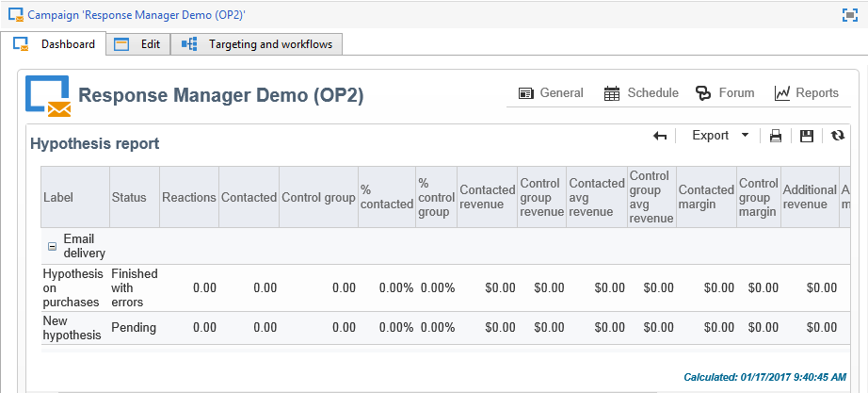Image resolution: width=868 pixels, height=393 pixels.
Task: Open the Reports section
Action: point(806,92)
